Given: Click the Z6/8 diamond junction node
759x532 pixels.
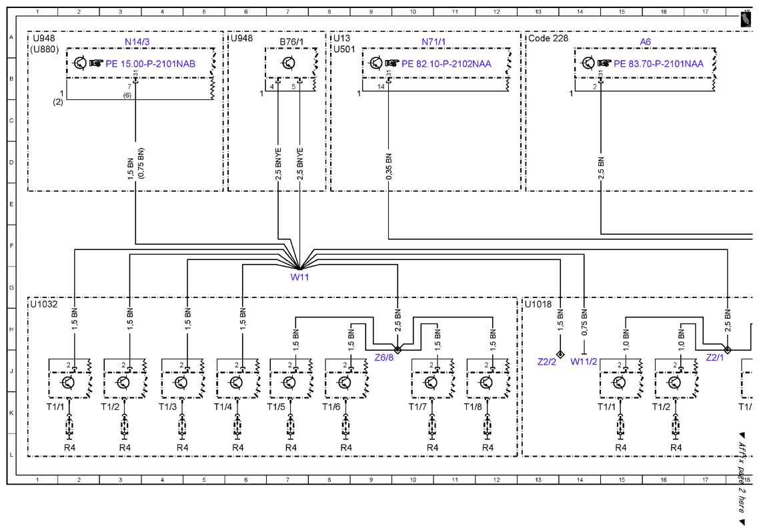Looking at the screenshot, I should click(x=398, y=350).
